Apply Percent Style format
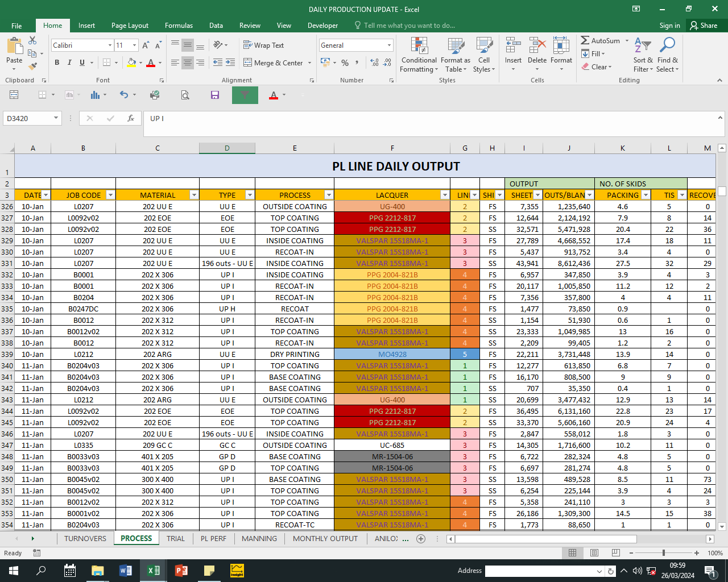The width and height of the screenshot is (728, 582). click(345, 63)
